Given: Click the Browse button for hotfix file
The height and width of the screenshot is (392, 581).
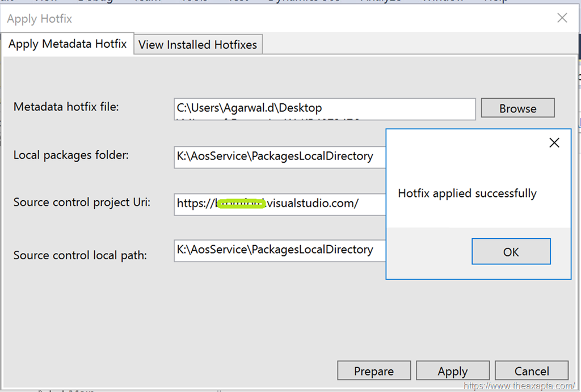Looking at the screenshot, I should [517, 108].
